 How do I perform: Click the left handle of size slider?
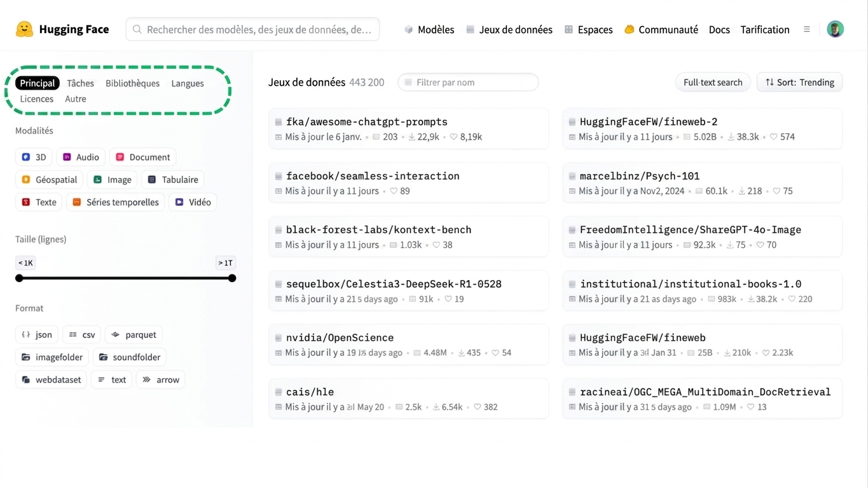click(x=19, y=278)
